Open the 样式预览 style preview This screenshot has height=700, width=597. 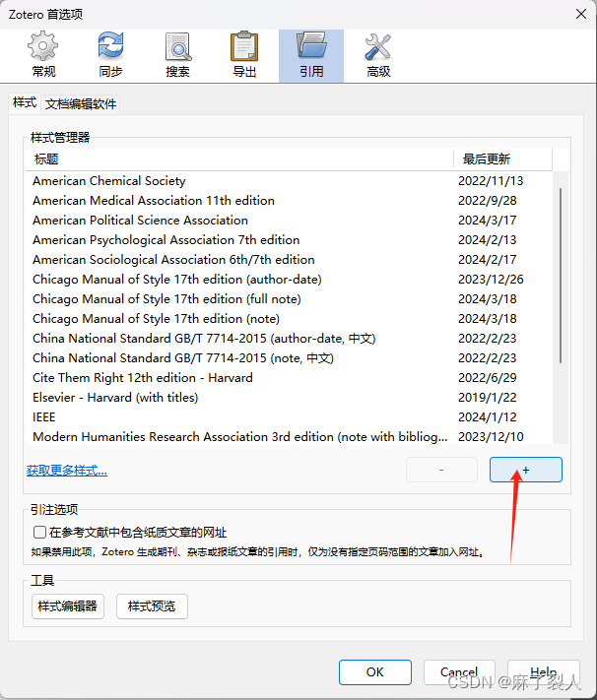click(x=152, y=606)
